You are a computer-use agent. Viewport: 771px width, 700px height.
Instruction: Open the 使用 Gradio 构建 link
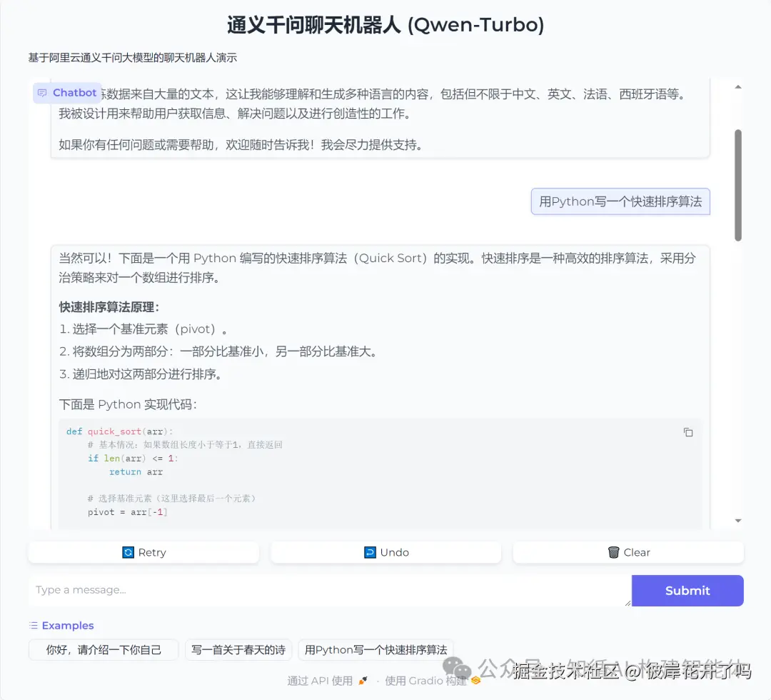tap(432, 681)
